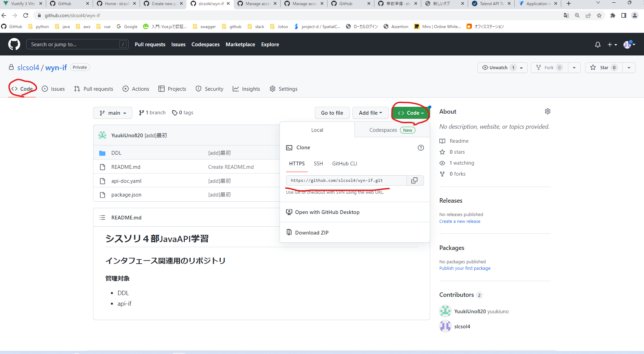
Task: Open the api-doc.yaml file
Action: click(126, 181)
